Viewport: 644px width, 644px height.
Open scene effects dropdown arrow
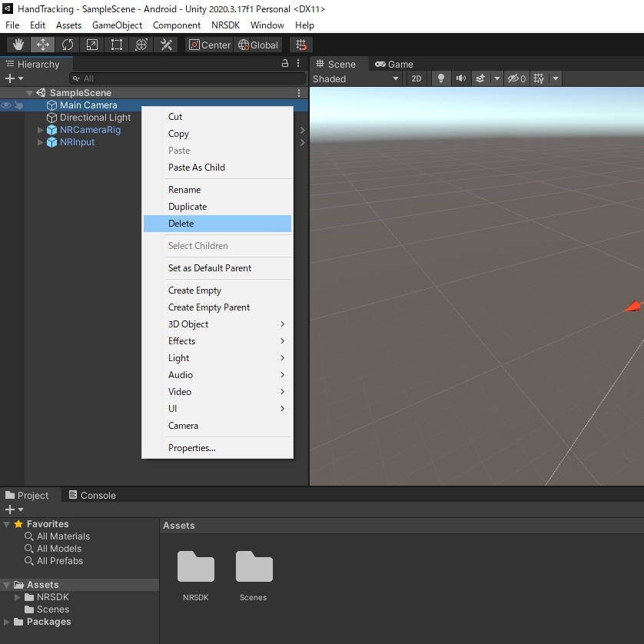[497, 78]
